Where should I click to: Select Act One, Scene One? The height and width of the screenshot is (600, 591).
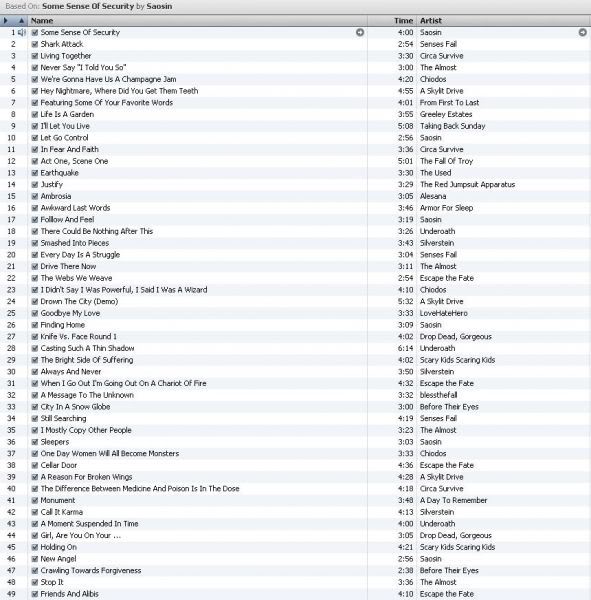[74, 161]
